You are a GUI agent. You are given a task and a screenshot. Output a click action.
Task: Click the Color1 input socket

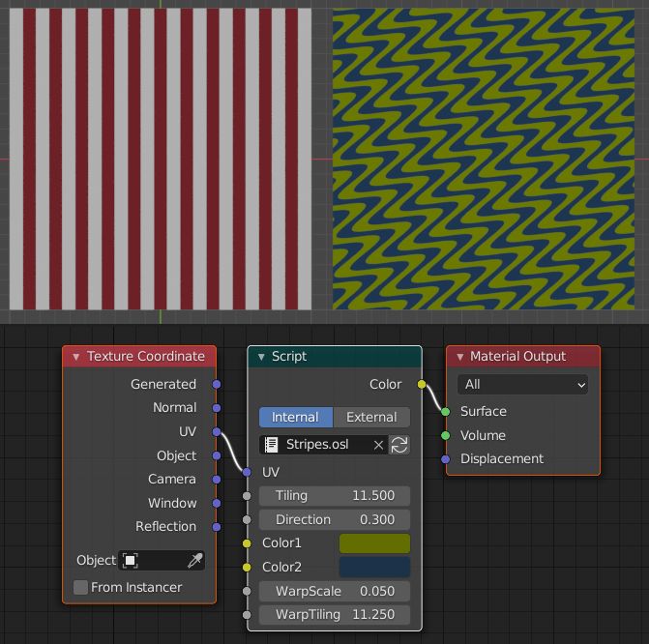[247, 543]
